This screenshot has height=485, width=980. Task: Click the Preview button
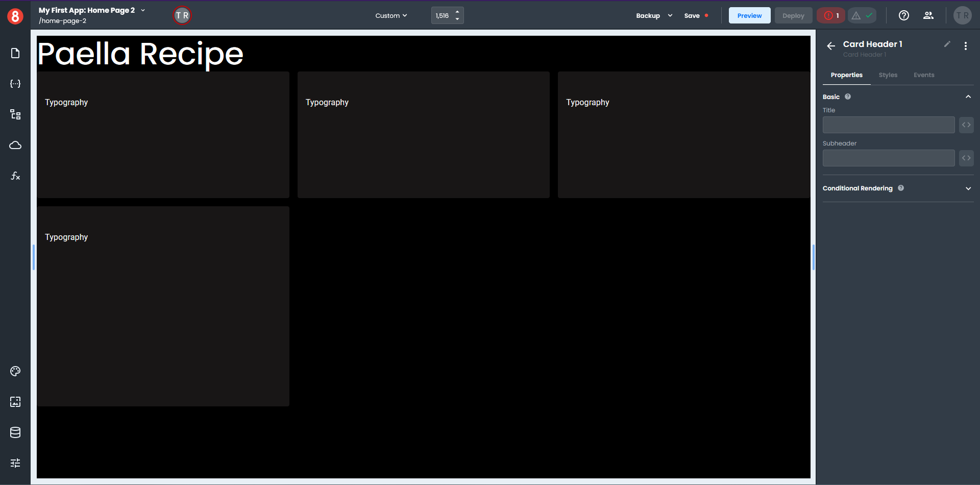[749, 16]
